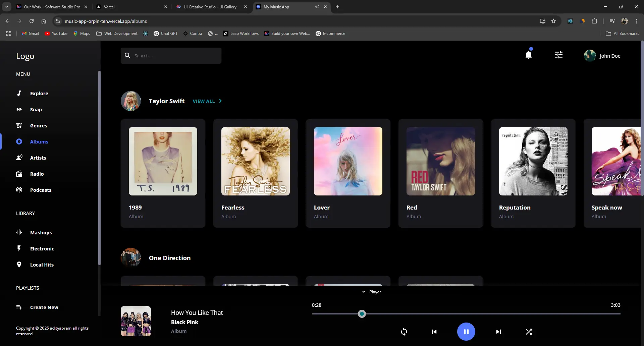Open the Red album cover
Image resolution: width=644 pixels, height=346 pixels.
point(441,161)
